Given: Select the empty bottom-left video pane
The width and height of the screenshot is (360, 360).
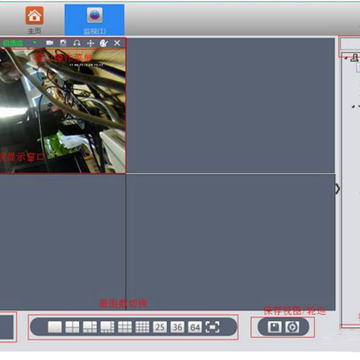Looking at the screenshot, I should tap(63, 242).
